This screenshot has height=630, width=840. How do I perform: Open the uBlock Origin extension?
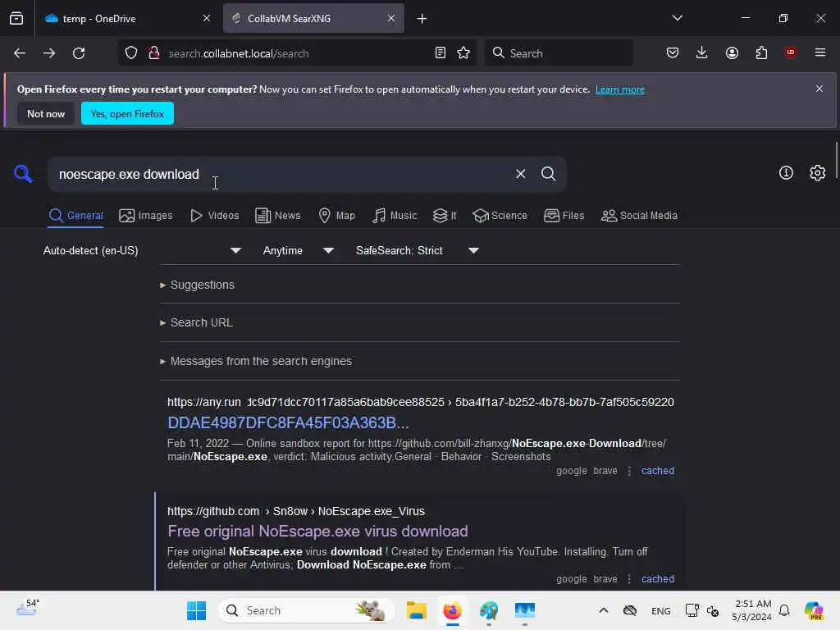791,52
